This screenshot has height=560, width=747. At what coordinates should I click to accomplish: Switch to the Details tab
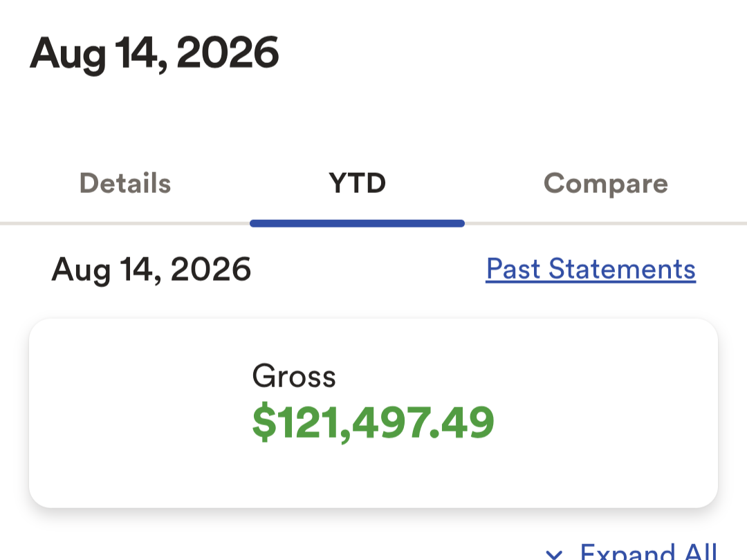[124, 183]
